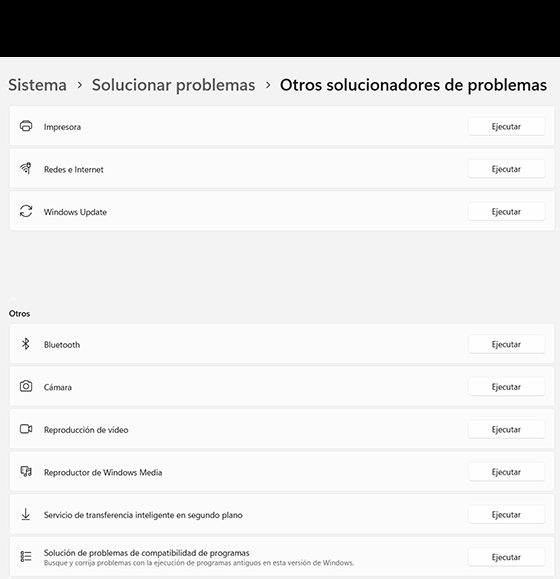560x579 pixels.
Task: Run the Cámara troubleshooter
Action: tap(506, 387)
